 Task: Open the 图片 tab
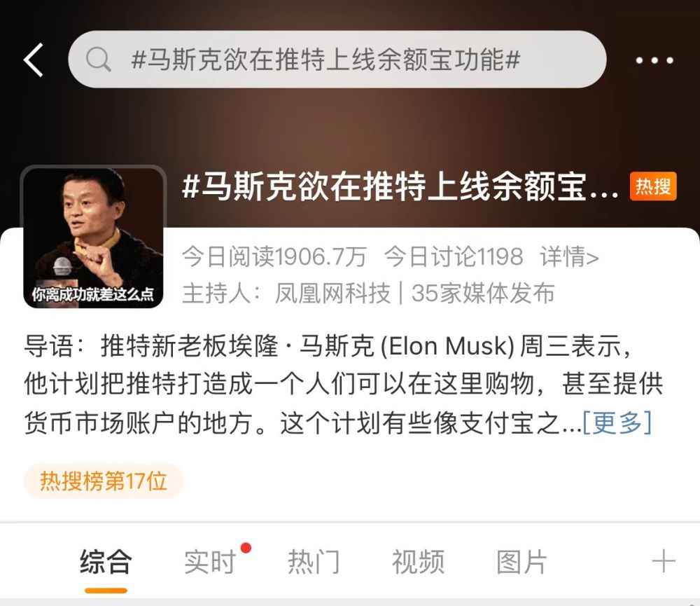522,562
